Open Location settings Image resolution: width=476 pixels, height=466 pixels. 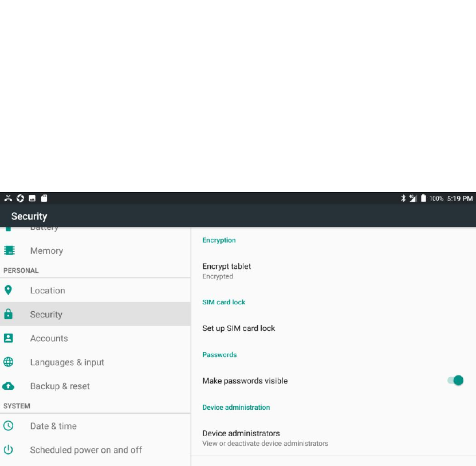coord(95,290)
